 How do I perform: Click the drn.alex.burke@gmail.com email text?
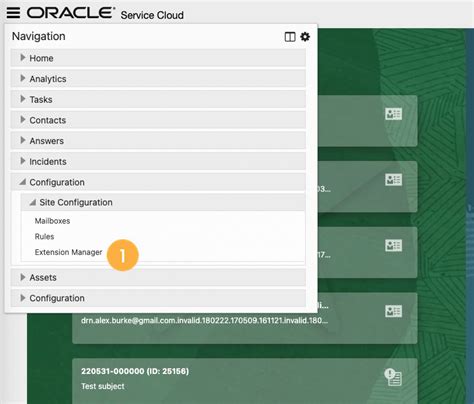coord(205,321)
